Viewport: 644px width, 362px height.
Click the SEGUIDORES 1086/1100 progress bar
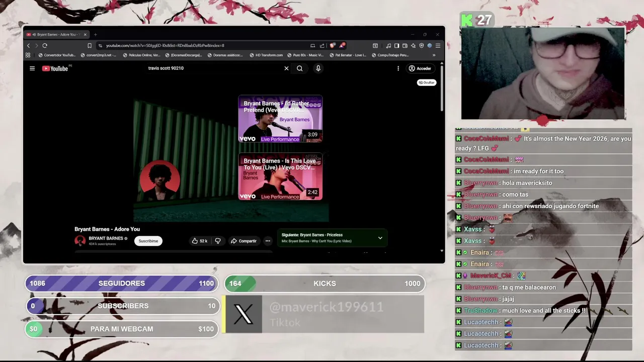click(x=122, y=283)
